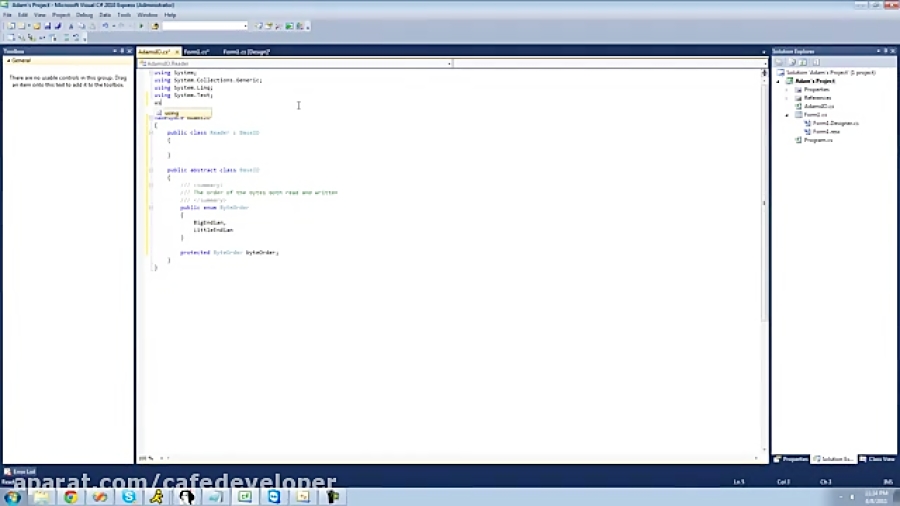Collapse the General toolbox group
This screenshot has height=506, width=900.
click(8, 60)
